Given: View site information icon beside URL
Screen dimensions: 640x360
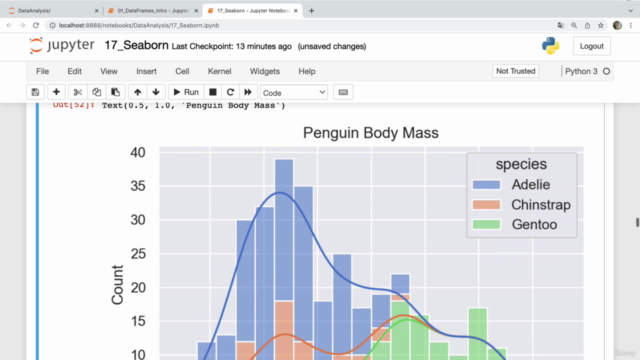Looking at the screenshot, I should tap(52, 25).
